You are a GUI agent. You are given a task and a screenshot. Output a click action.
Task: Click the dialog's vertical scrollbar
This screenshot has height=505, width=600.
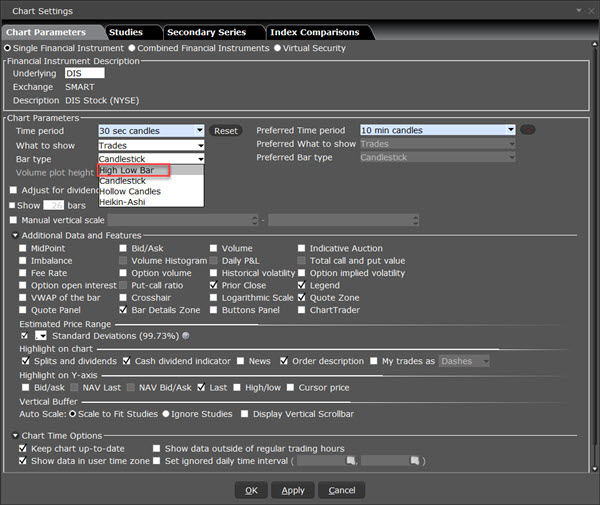(x=594, y=256)
